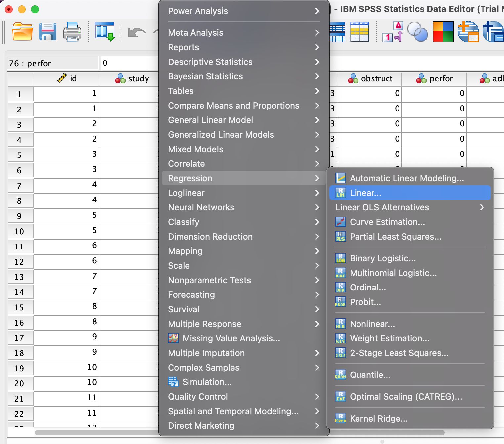The width and height of the screenshot is (504, 444).
Task: Click the Undo arrow icon
Action: click(x=137, y=32)
